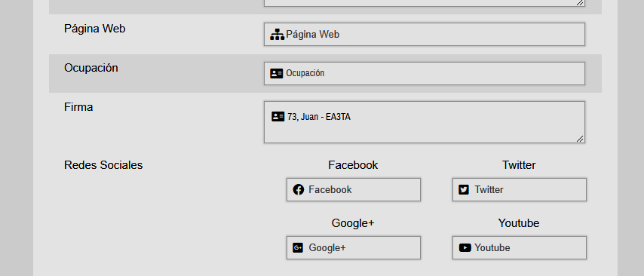644x276 pixels.
Task: Click the sitemap icon in Página Web field
Action: point(278,35)
